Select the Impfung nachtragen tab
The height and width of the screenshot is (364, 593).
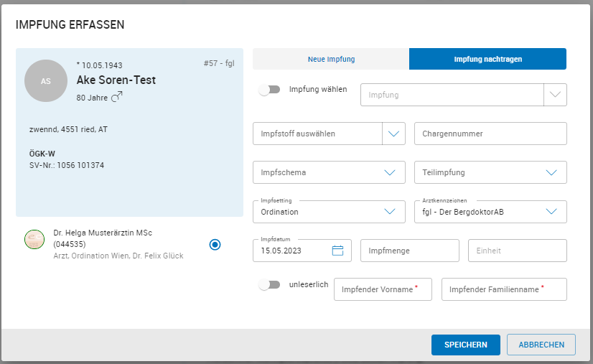487,59
